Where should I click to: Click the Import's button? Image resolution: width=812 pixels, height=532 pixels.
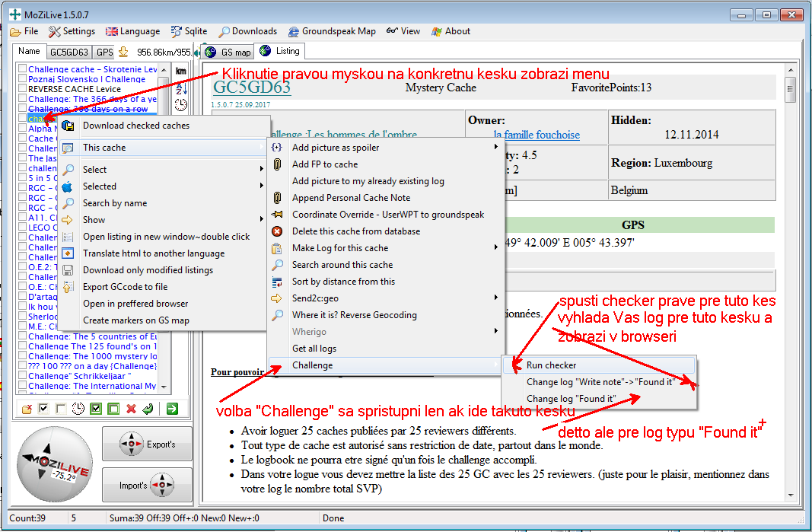[147, 486]
